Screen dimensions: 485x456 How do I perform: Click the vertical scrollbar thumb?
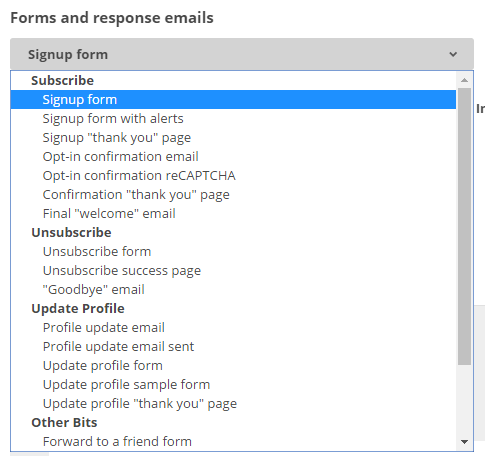[x=464, y=227]
